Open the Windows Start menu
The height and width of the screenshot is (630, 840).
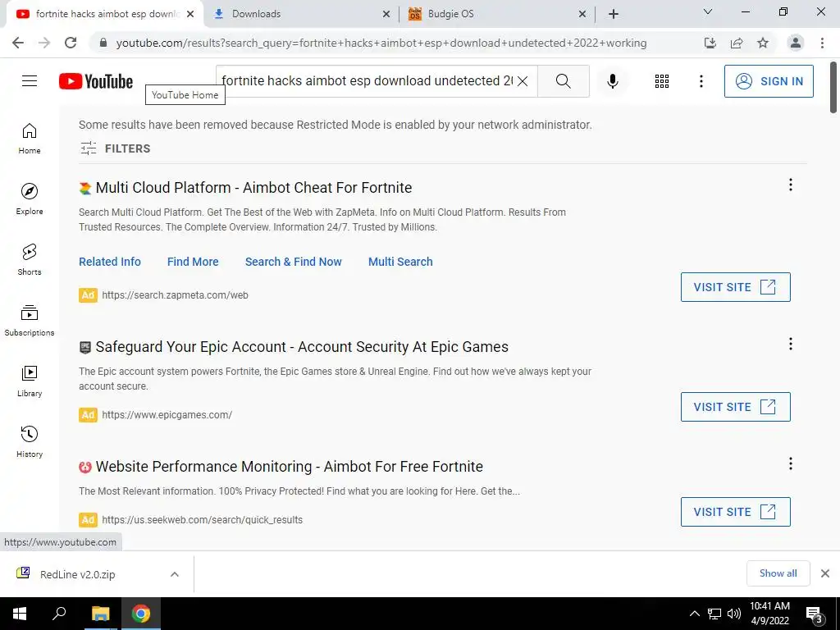click(x=20, y=614)
